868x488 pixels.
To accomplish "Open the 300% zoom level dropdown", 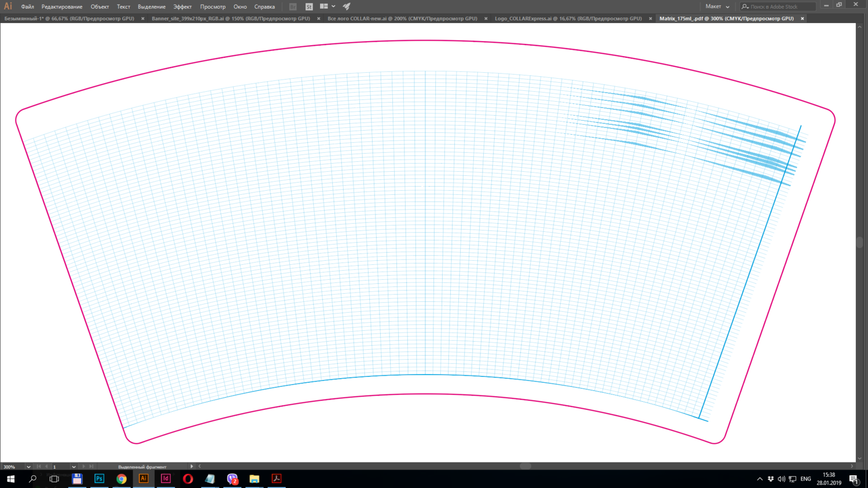I will click(28, 467).
